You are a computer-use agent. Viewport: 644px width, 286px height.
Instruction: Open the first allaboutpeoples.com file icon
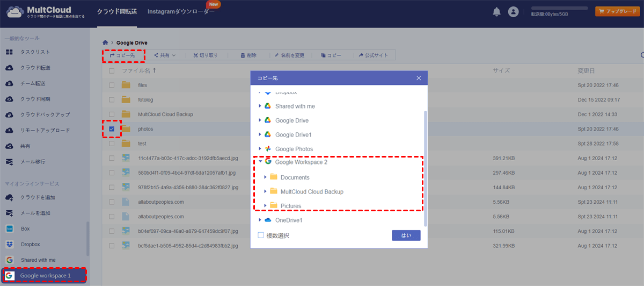point(126,202)
